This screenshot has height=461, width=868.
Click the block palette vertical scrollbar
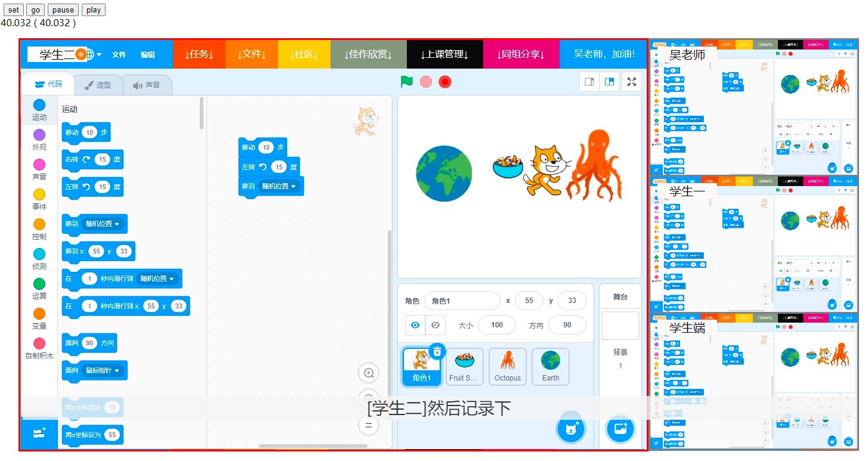click(202, 113)
